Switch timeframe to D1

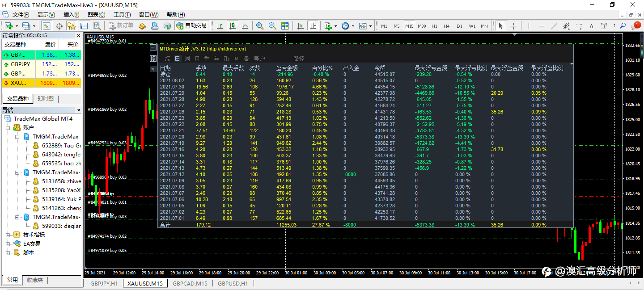pyautogui.click(x=459, y=26)
